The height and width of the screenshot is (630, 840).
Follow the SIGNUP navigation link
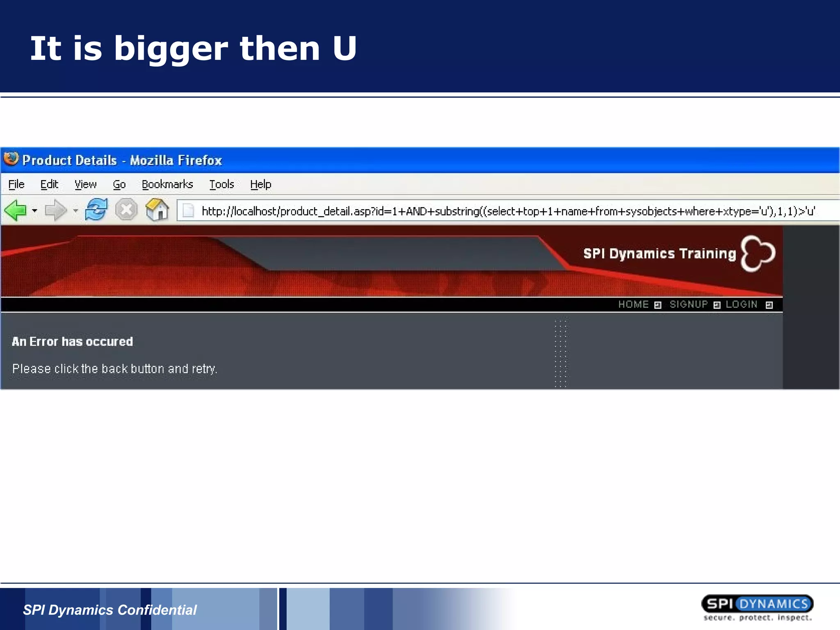tap(689, 304)
